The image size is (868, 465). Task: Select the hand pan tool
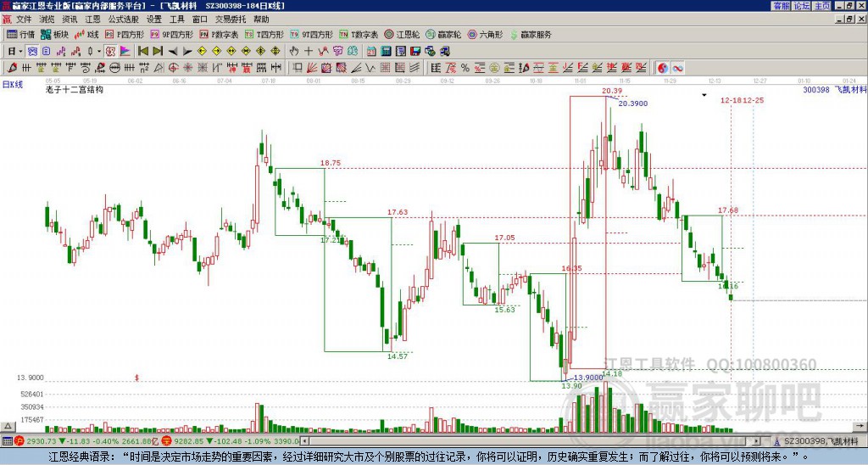(x=294, y=52)
